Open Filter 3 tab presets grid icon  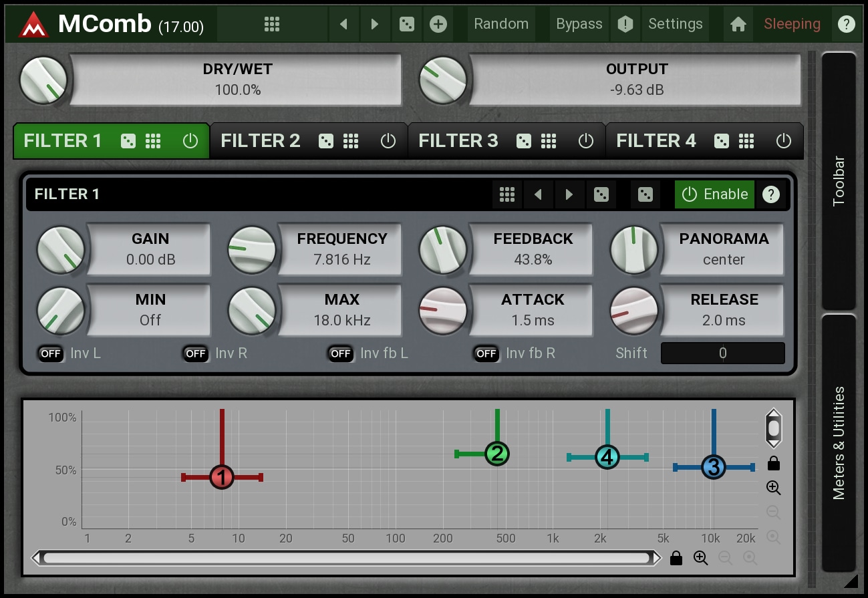pyautogui.click(x=549, y=141)
